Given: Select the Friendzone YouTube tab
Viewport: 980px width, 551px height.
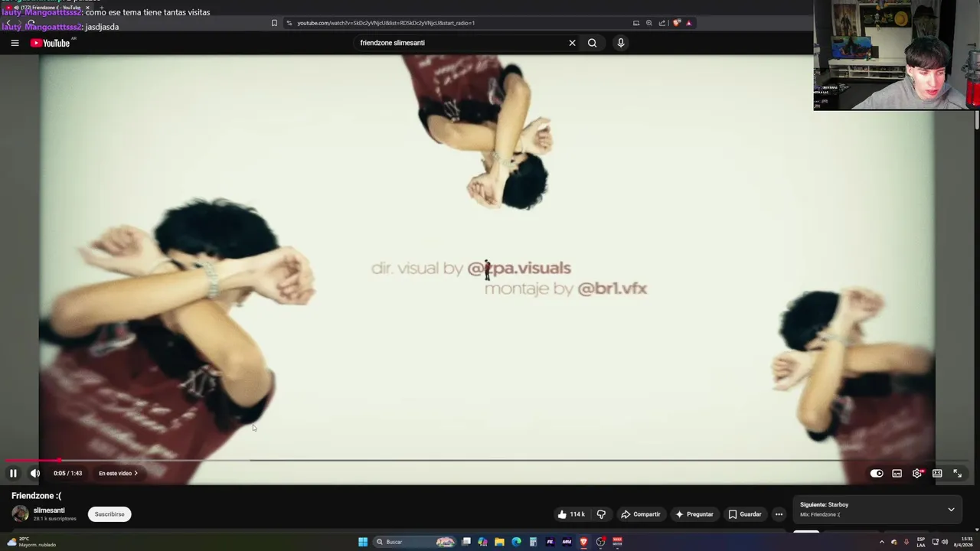Looking at the screenshot, I should [47, 8].
